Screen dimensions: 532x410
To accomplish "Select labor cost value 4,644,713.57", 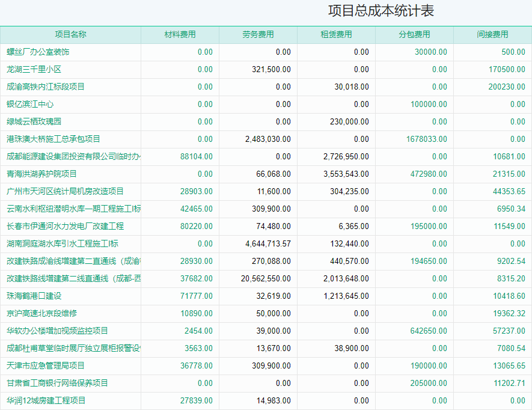I will [x=268, y=243].
